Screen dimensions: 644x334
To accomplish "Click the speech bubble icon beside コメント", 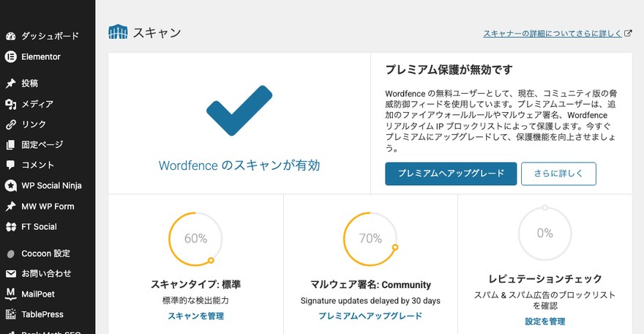I will [x=11, y=165].
